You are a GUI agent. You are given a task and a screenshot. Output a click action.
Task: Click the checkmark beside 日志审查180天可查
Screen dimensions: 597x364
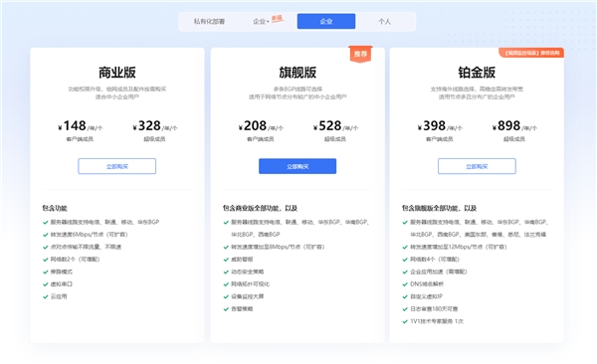coord(405,309)
